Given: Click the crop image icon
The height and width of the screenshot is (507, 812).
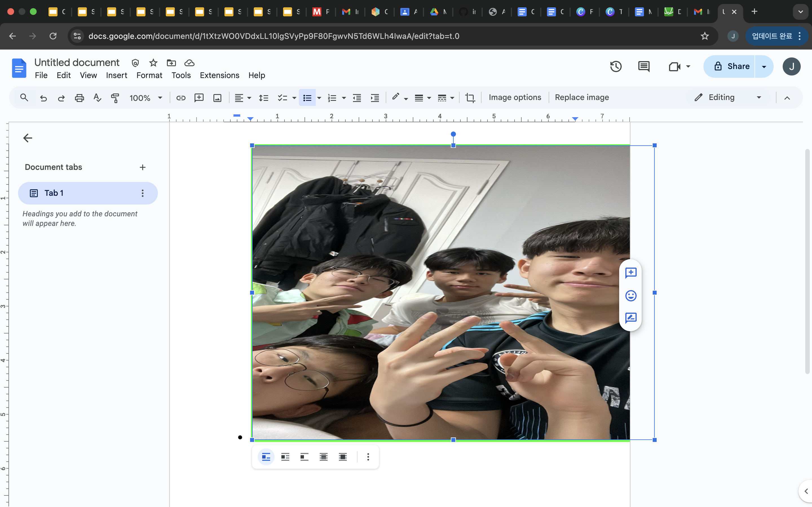Looking at the screenshot, I should (x=470, y=97).
